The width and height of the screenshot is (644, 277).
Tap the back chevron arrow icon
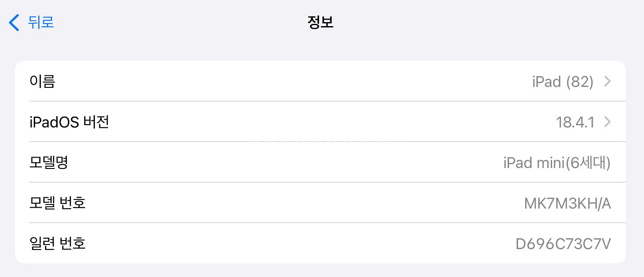(x=14, y=23)
